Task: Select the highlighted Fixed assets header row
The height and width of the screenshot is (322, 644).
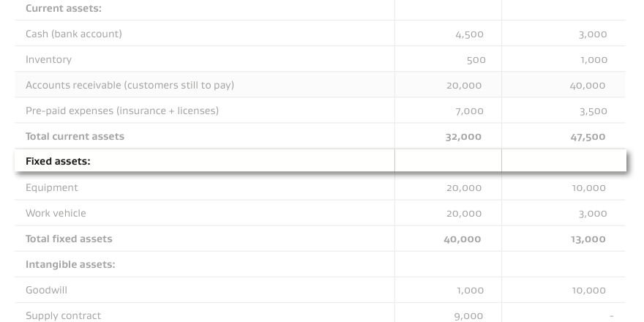Action: pyautogui.click(x=321, y=160)
